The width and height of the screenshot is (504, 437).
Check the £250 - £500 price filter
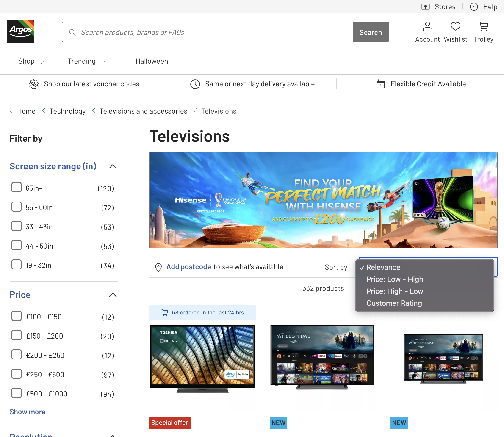[x=17, y=374]
